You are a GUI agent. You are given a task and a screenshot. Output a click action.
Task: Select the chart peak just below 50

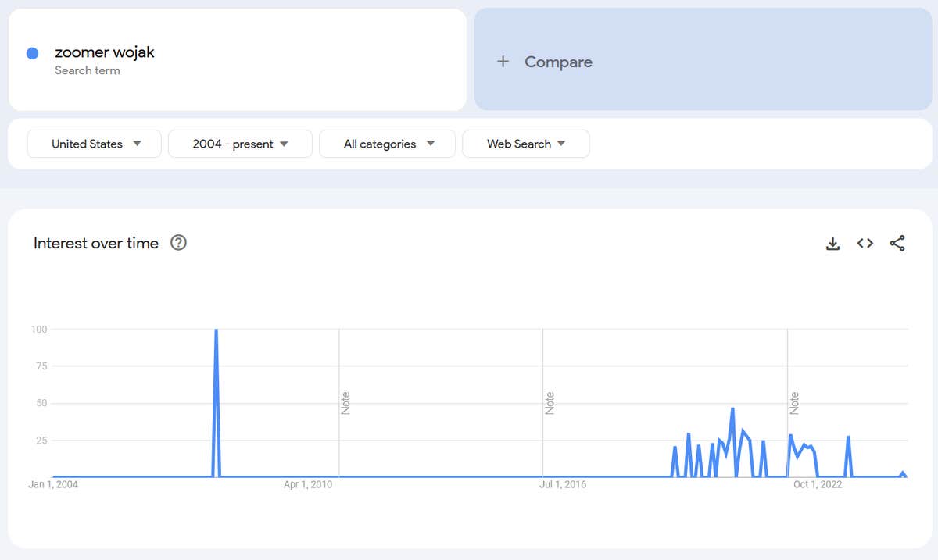(x=732, y=408)
